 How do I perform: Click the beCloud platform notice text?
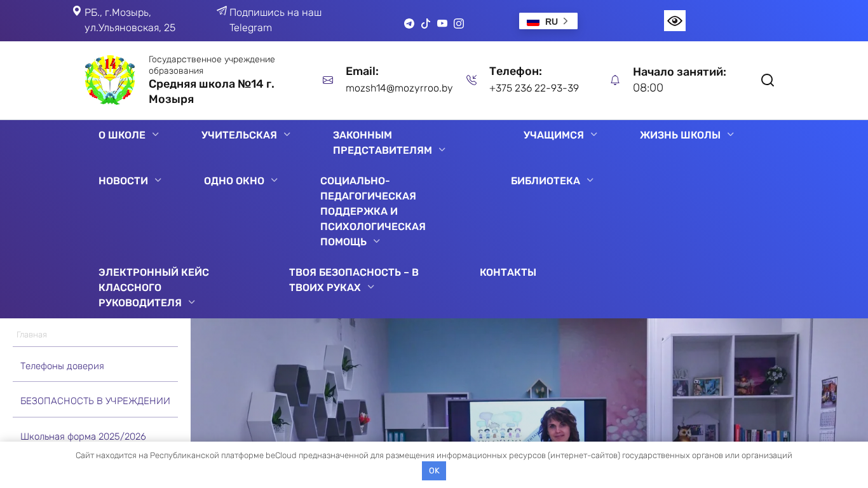434,455
